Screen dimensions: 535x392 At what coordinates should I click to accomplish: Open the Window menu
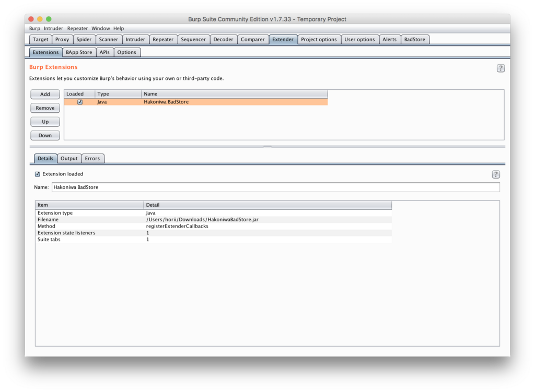[101, 29]
